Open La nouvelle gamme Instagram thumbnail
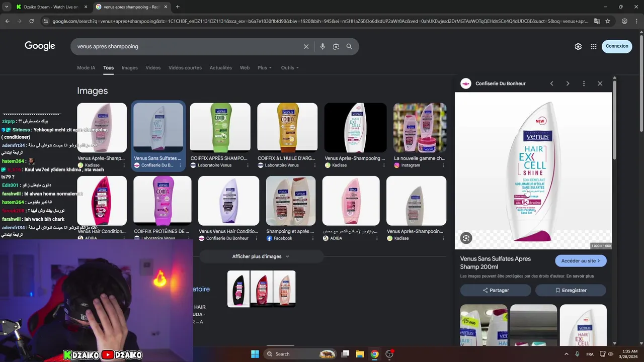 pos(420,128)
